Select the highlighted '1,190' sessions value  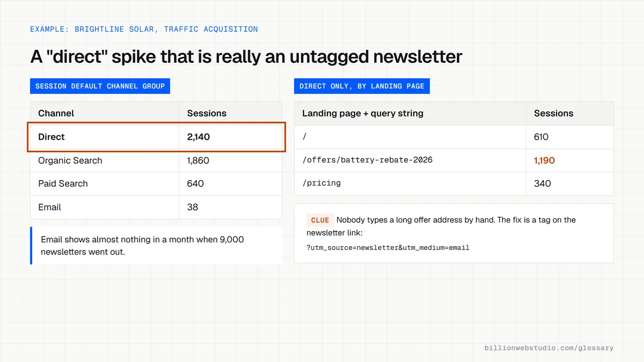click(x=544, y=160)
